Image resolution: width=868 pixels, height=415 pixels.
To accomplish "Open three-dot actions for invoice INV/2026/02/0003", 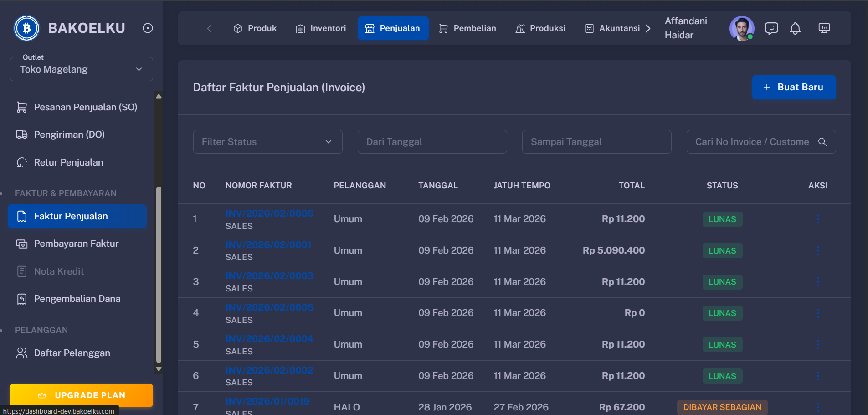I will pos(818,282).
